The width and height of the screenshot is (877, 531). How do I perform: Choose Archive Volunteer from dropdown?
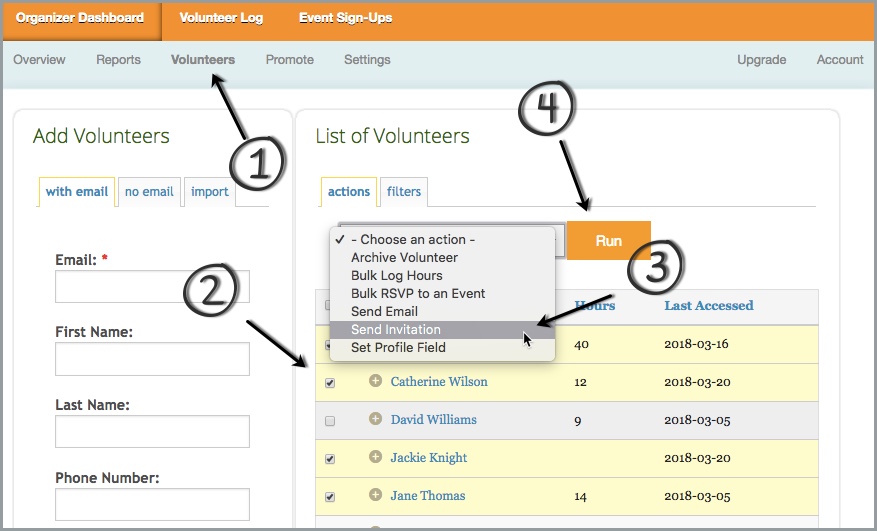(442, 257)
